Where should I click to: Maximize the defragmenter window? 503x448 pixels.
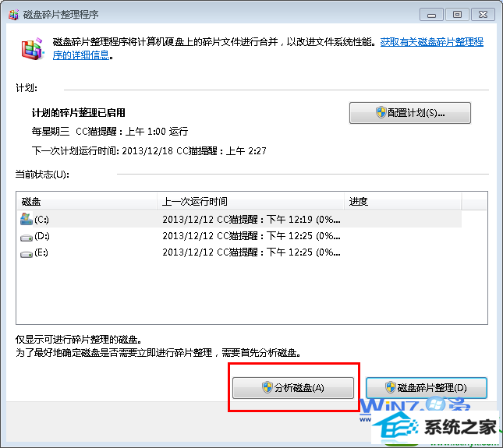coord(457,15)
